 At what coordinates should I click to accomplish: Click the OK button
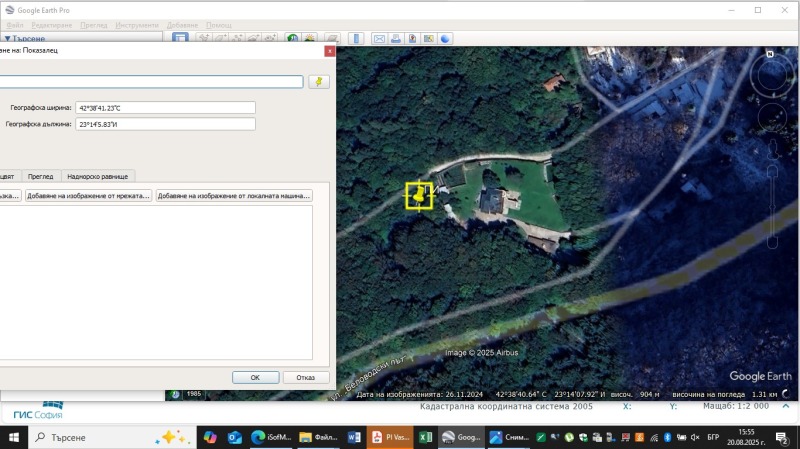(x=255, y=377)
